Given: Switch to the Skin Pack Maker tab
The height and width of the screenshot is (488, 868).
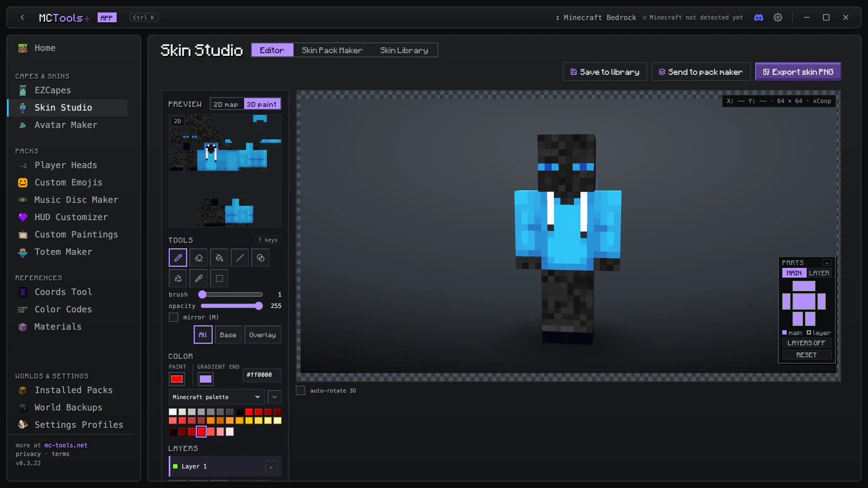Looking at the screenshot, I should point(332,50).
